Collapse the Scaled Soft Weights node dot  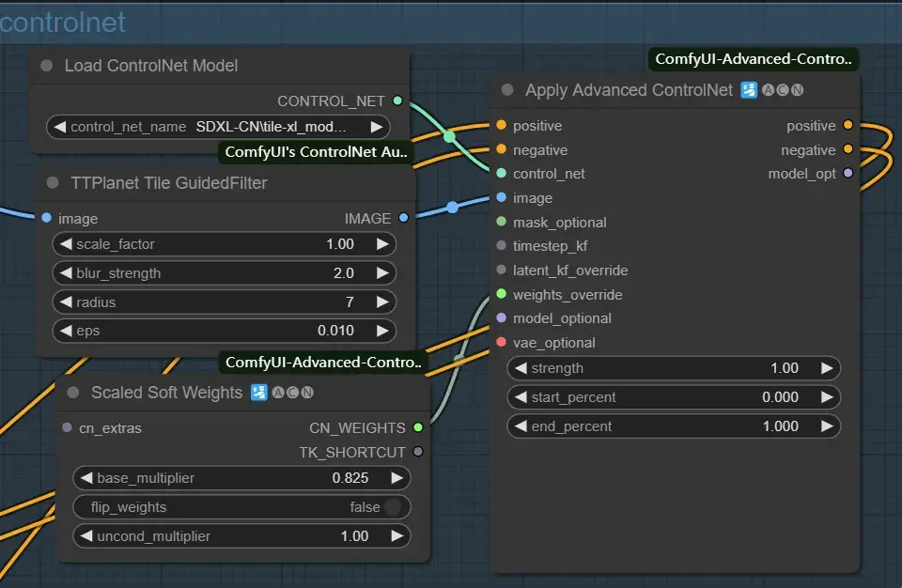[x=73, y=393]
